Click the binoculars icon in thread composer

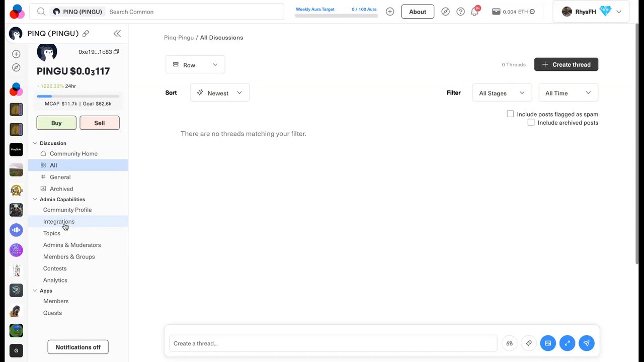click(510, 343)
